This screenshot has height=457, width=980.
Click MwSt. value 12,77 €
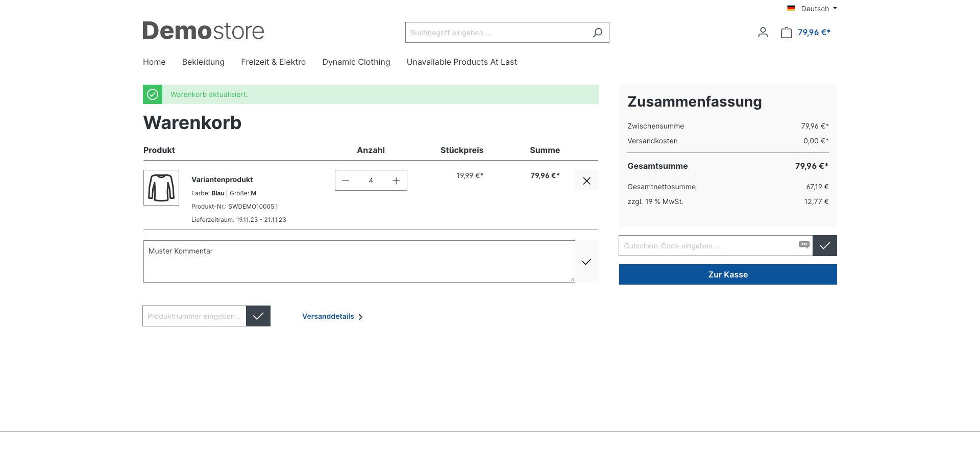[x=817, y=201]
